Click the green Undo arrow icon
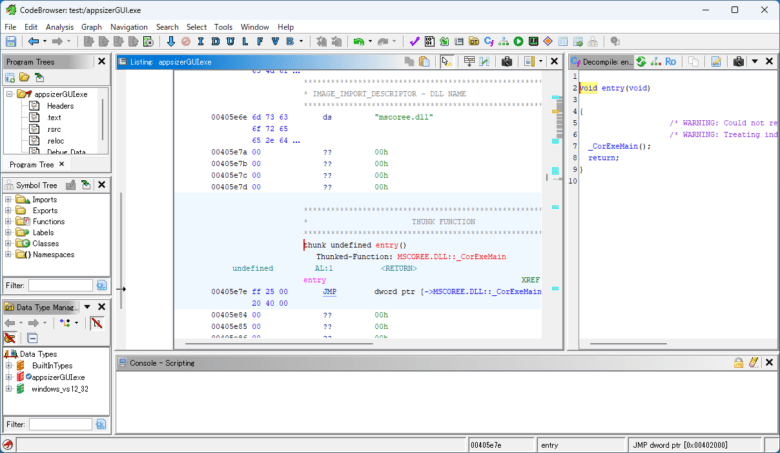This screenshot has width=780, height=453. click(x=359, y=42)
